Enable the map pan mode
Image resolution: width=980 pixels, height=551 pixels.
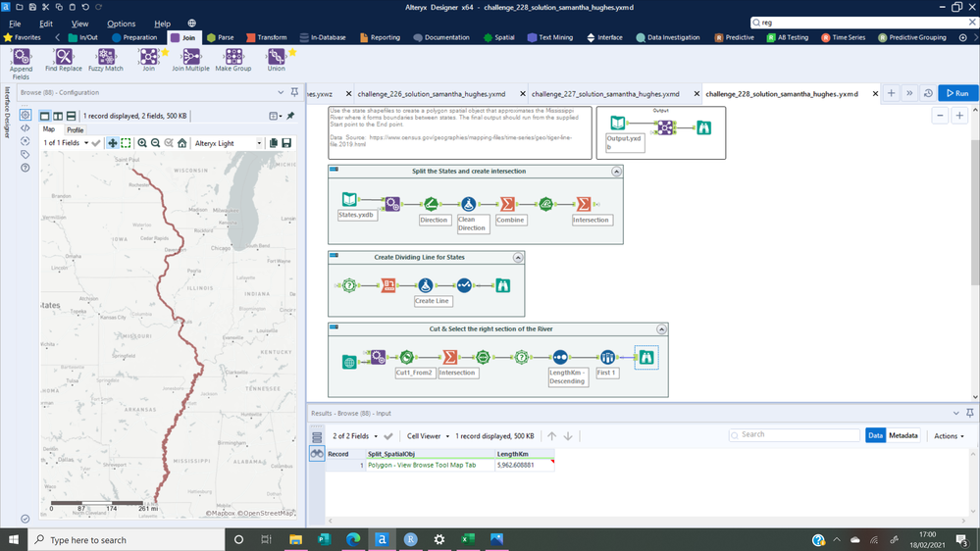(113, 143)
